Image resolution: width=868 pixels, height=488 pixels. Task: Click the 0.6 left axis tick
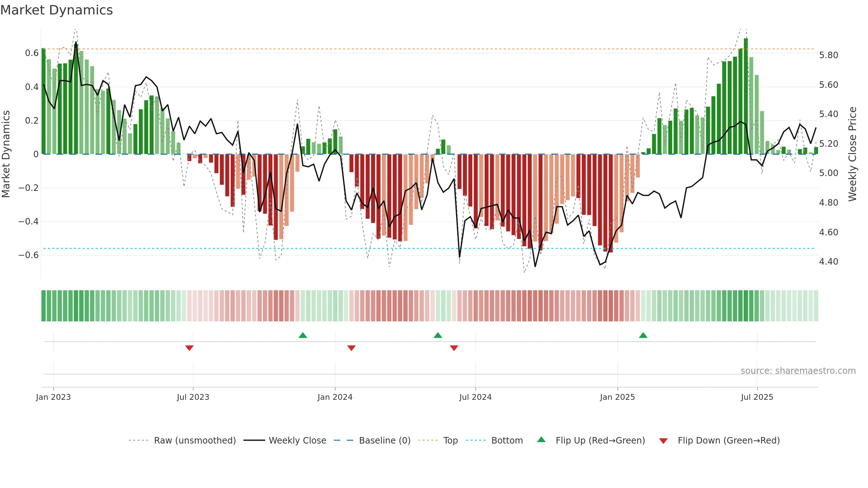pos(32,53)
